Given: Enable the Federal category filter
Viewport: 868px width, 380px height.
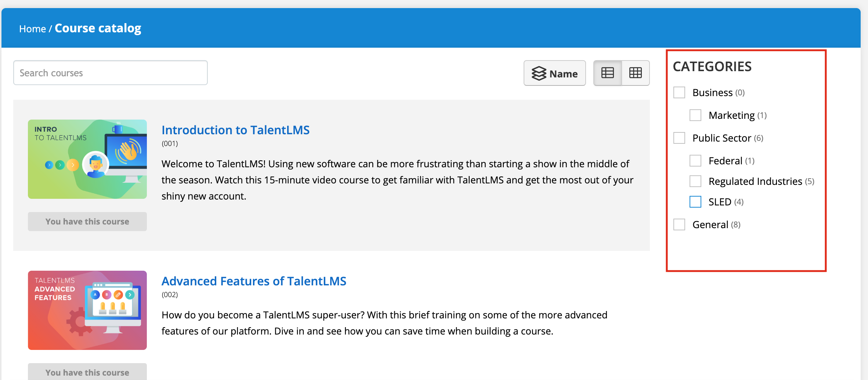Looking at the screenshot, I should point(695,161).
